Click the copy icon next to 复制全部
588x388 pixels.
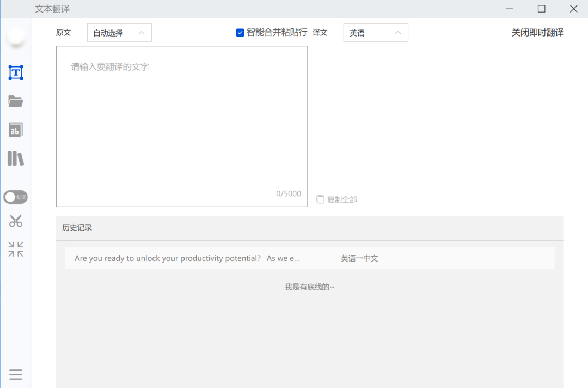320,199
